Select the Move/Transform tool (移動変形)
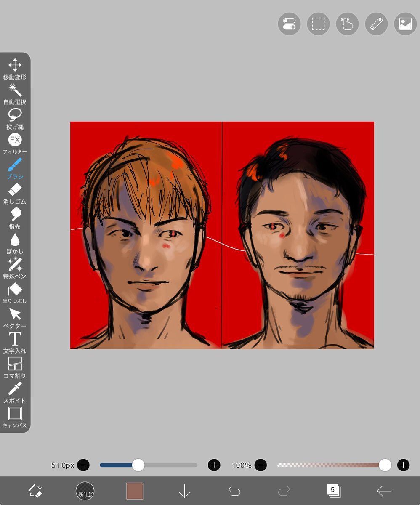Viewport: 420px width, 505px height. coord(15,69)
